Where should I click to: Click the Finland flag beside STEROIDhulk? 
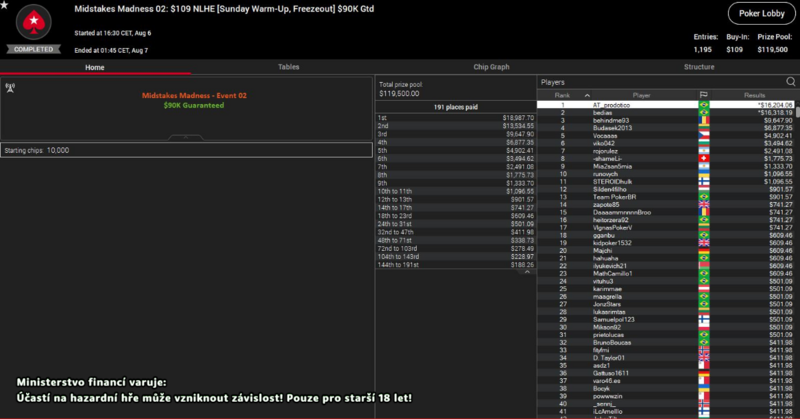704,181
